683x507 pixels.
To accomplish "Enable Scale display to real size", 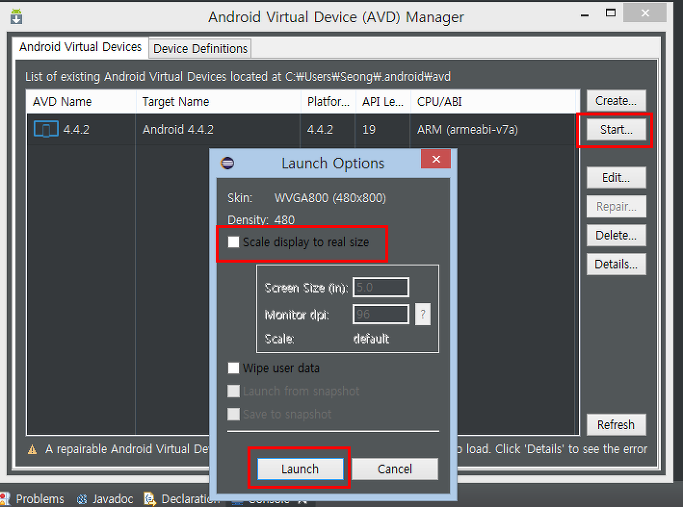I will coord(233,242).
